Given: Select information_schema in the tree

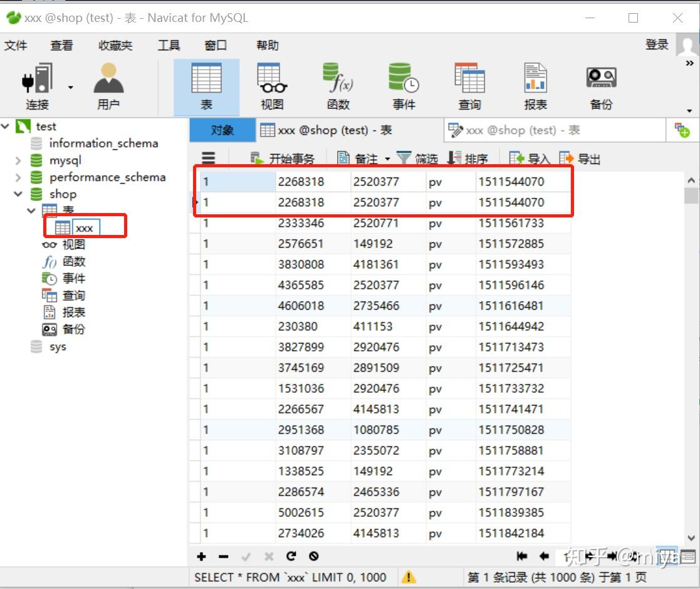Looking at the screenshot, I should pyautogui.click(x=103, y=143).
